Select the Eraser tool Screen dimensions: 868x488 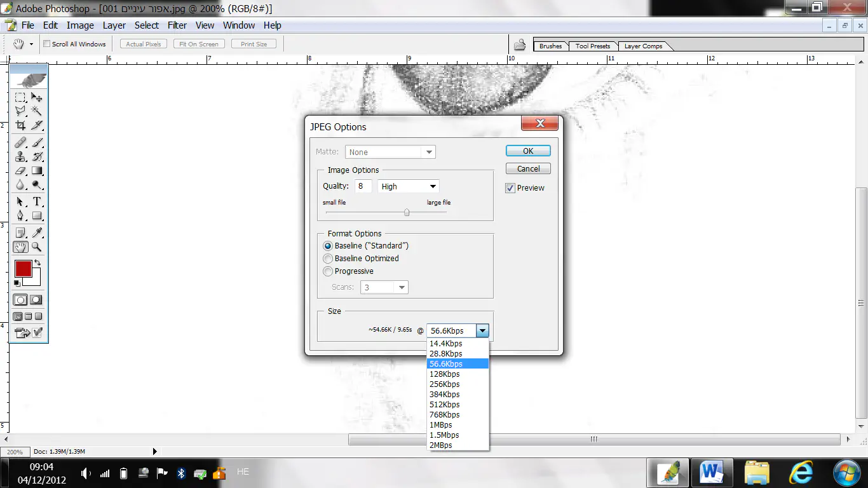click(x=20, y=171)
